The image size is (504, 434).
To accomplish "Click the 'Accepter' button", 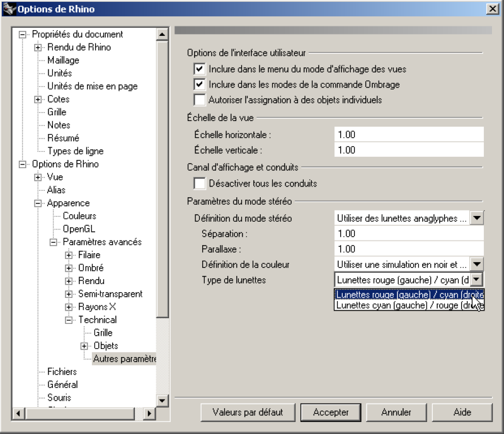I will coord(331,412).
